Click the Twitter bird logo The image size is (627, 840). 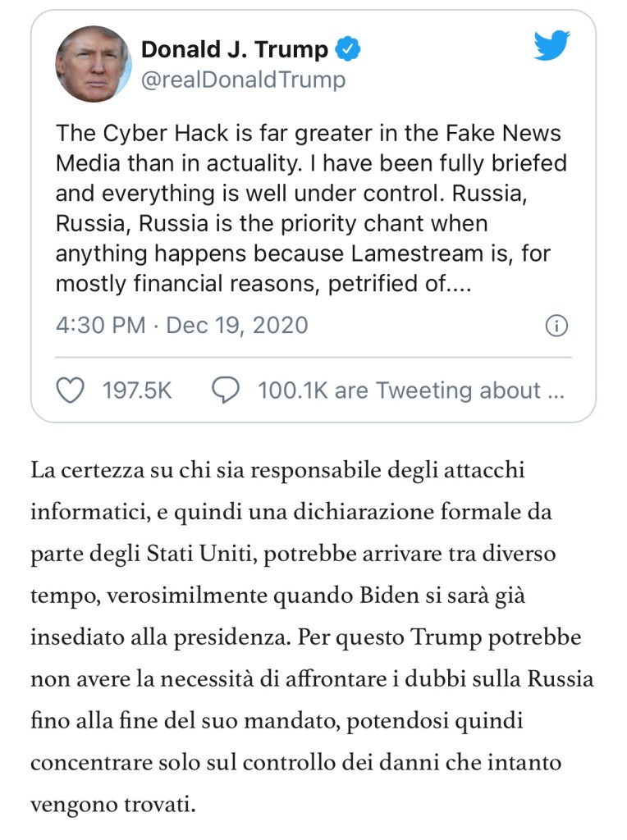pos(551,46)
